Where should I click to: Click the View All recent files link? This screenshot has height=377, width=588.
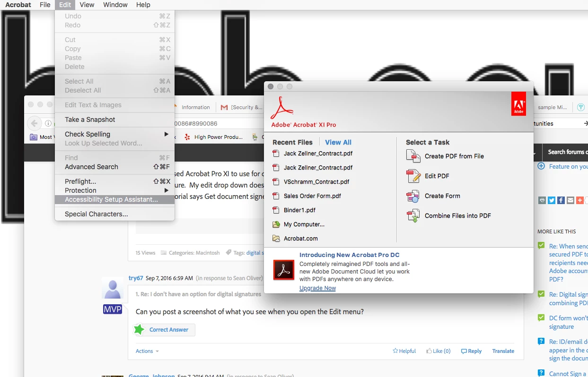point(338,142)
